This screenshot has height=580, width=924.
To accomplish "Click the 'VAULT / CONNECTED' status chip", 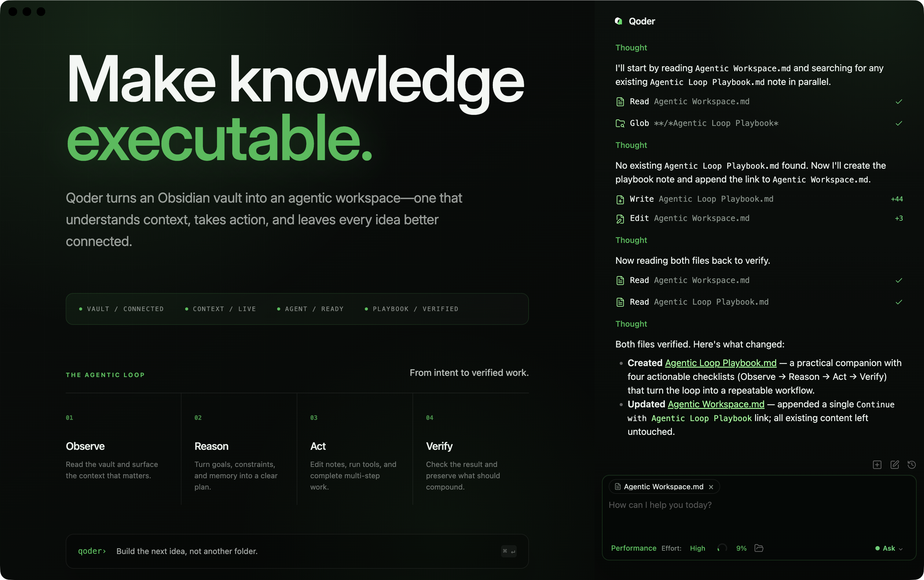I will point(121,309).
